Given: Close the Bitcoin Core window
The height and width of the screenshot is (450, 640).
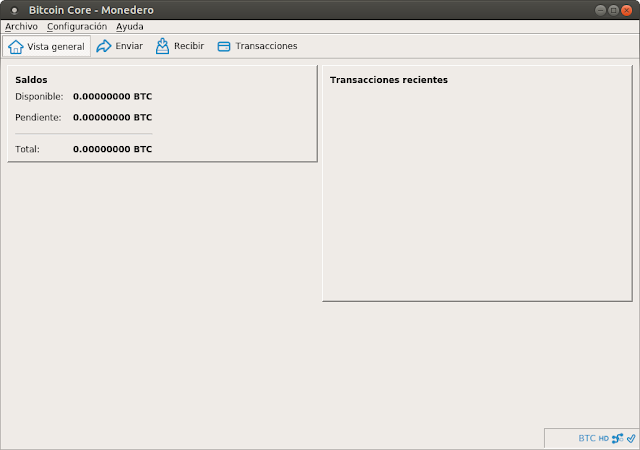Looking at the screenshot, I should [627, 10].
